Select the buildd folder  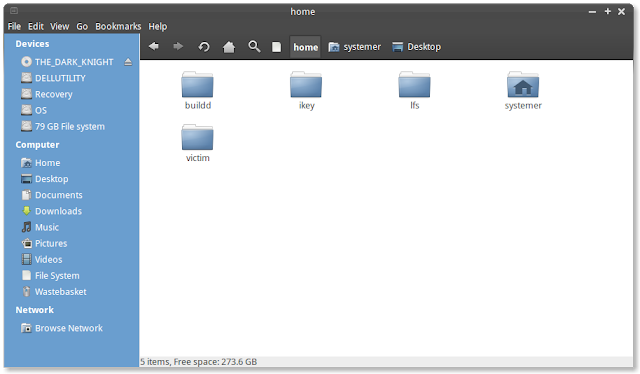coord(198,91)
